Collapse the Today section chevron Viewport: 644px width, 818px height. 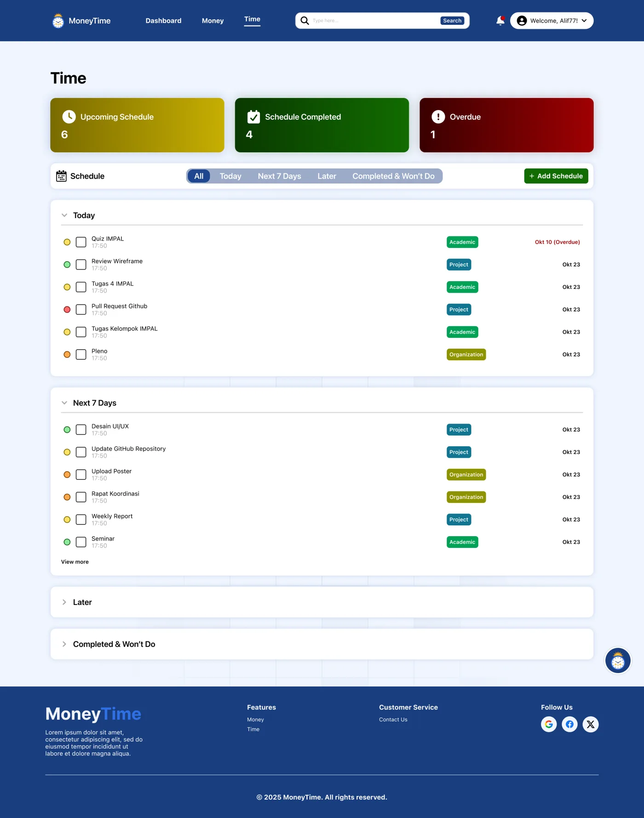[64, 215]
